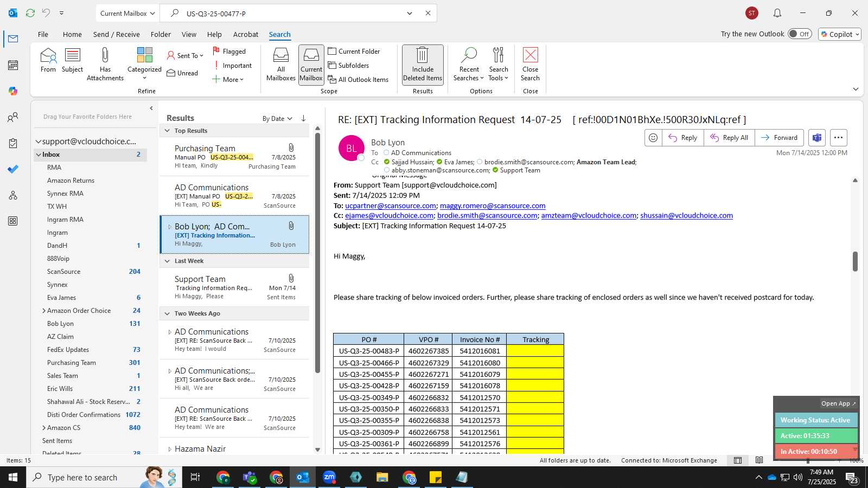Open the Categorized dropdown
The height and width of the screenshot is (488, 868).
[x=144, y=64]
